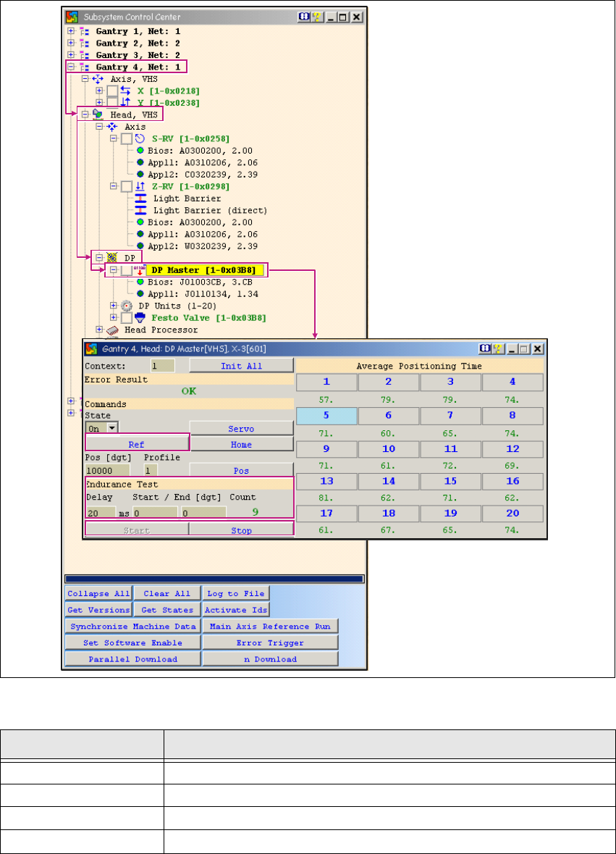Click the Delay ms input field
Image resolution: width=616 pixels, height=854 pixels.
coord(100,512)
